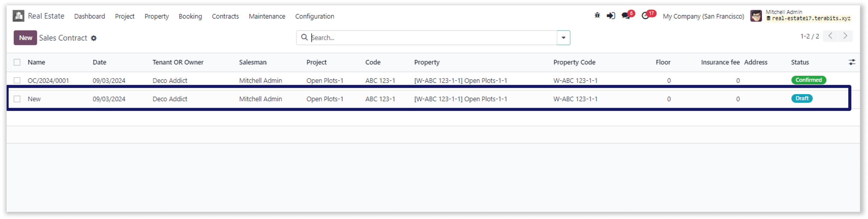Sort by the Salesman column header
This screenshot has width=868, height=219.
coord(253,62)
